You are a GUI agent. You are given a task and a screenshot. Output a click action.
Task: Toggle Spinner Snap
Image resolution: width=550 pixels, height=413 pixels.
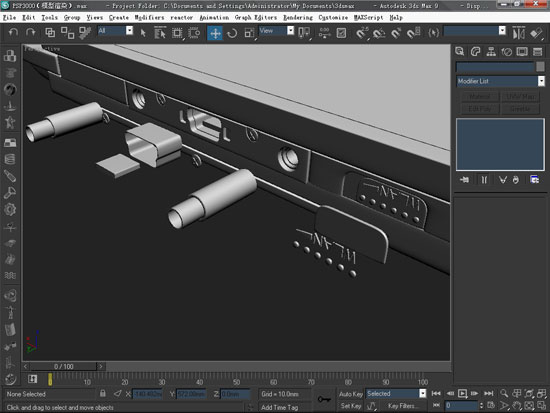413,33
